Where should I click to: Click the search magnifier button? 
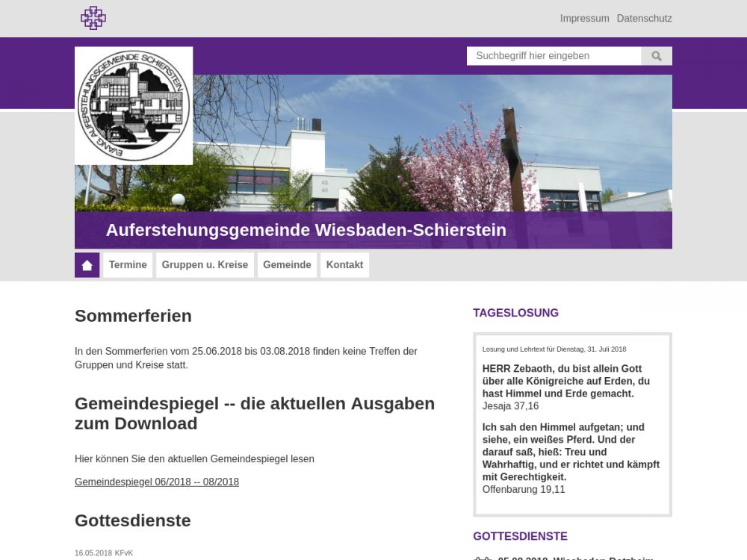pos(657,56)
